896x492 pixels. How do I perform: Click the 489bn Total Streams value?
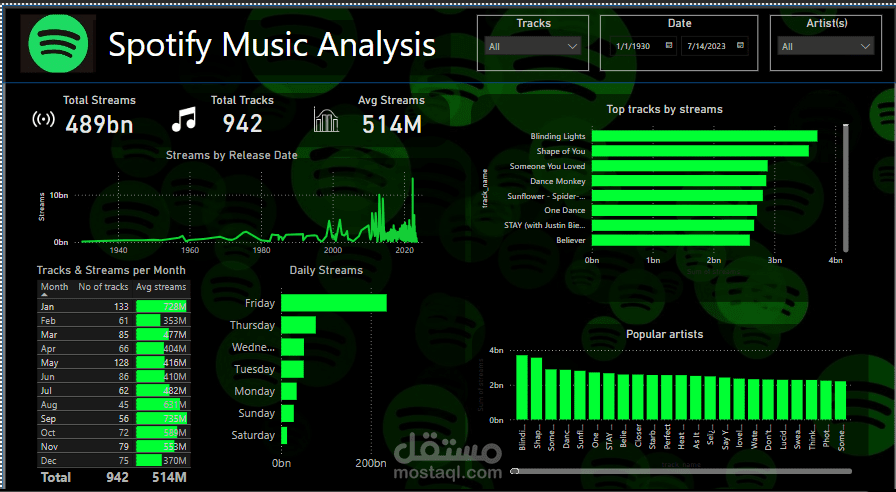(99, 123)
